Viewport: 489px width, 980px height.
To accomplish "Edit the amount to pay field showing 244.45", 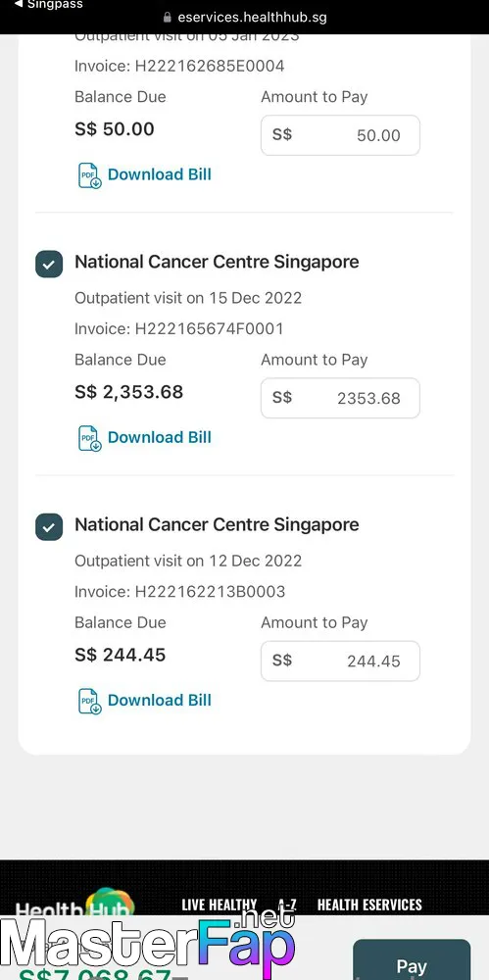I will tap(340, 661).
